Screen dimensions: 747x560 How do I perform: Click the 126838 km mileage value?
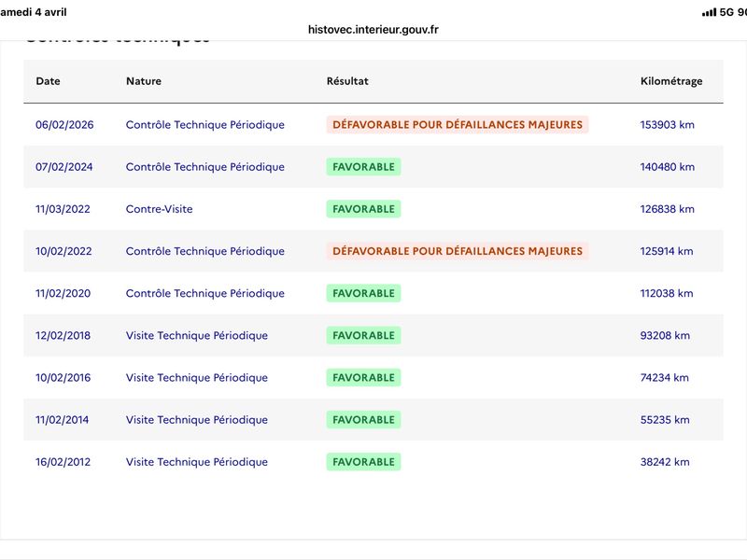668,209
